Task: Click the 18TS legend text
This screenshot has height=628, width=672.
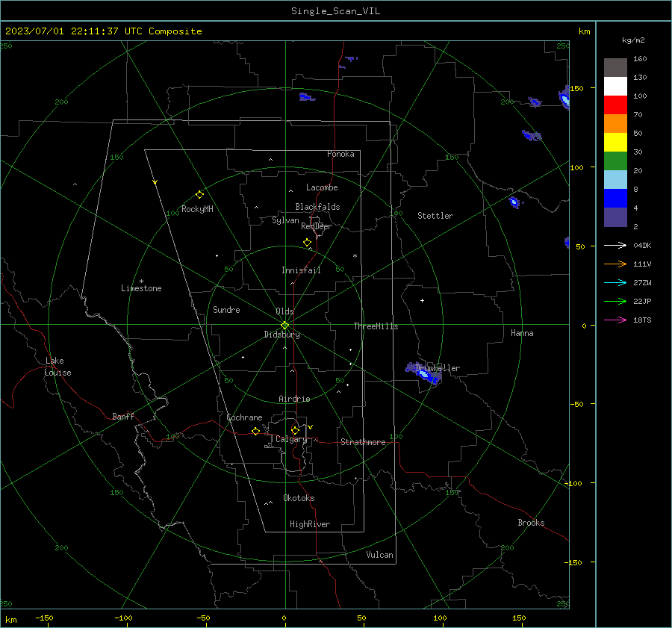Action: pyautogui.click(x=642, y=320)
